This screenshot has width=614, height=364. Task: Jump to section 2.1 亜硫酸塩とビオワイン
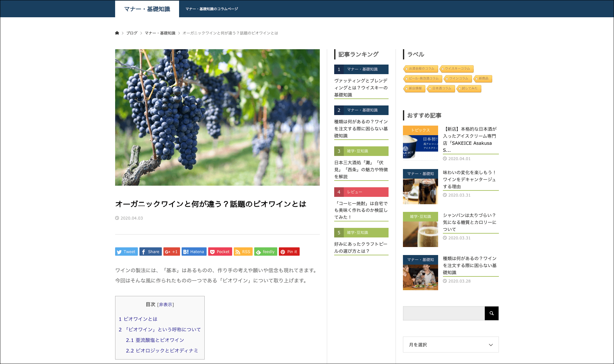155,340
